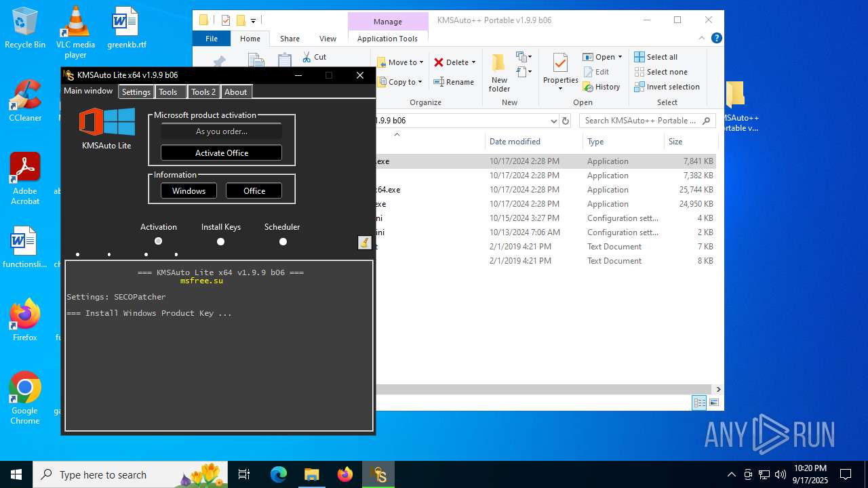Click Copy to in the Organize group
This screenshot has width=868, height=488.
400,82
